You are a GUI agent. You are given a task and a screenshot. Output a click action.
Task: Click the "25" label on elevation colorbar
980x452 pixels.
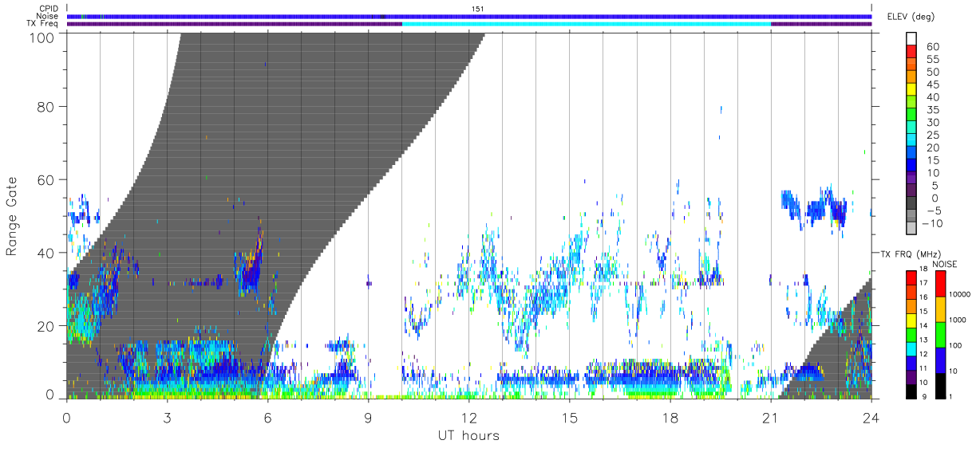(932, 135)
